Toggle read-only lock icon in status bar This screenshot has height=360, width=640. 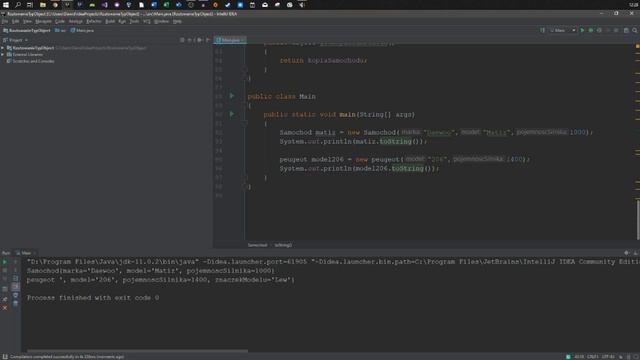620,357
